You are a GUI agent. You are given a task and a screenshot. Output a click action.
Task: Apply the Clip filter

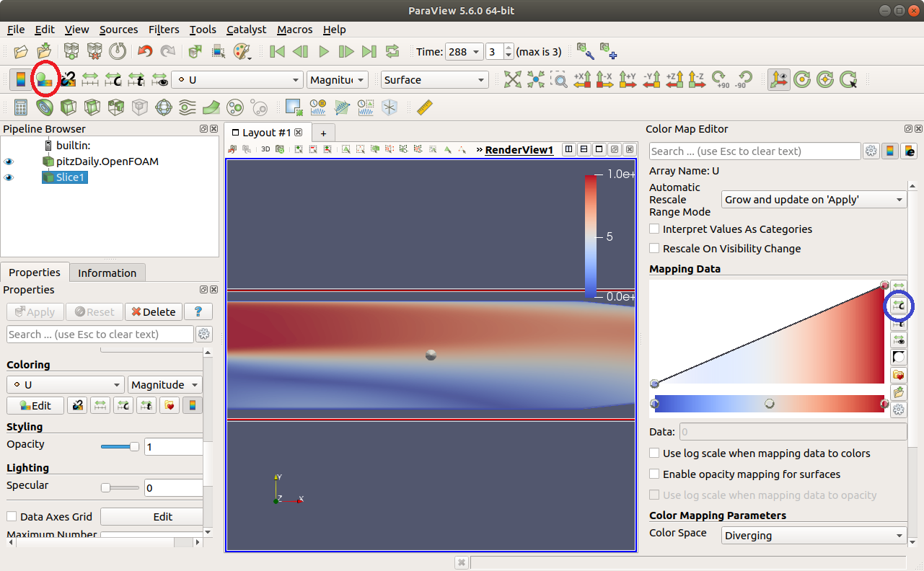click(69, 107)
